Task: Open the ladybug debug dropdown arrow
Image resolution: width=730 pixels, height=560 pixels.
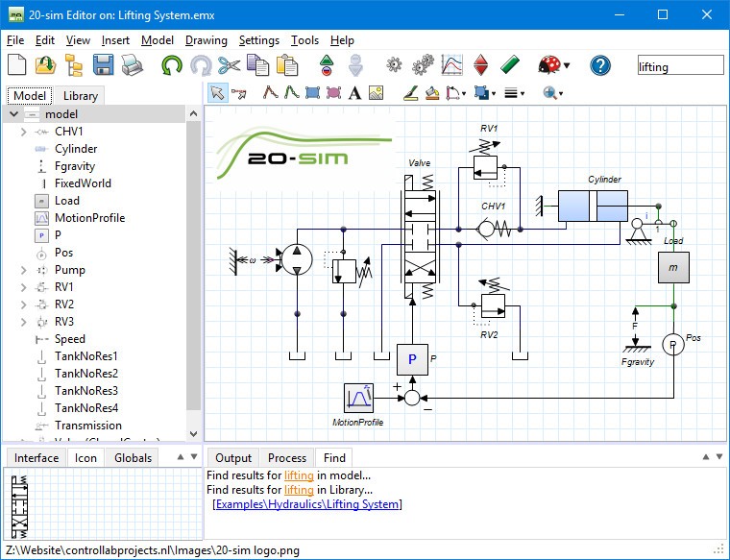Action: (x=567, y=65)
